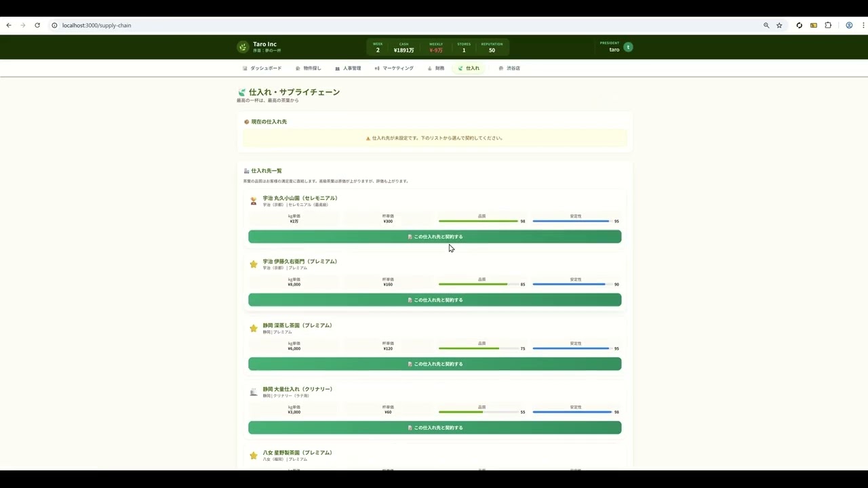Open browser extensions puzzle icon
This screenshot has height=488, width=868.
(x=828, y=25)
